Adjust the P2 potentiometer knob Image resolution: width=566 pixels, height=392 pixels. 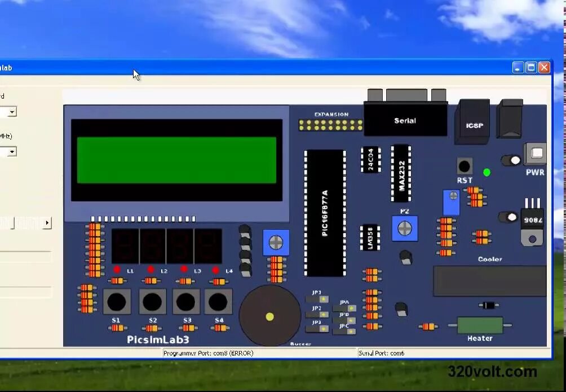pyautogui.click(x=405, y=228)
